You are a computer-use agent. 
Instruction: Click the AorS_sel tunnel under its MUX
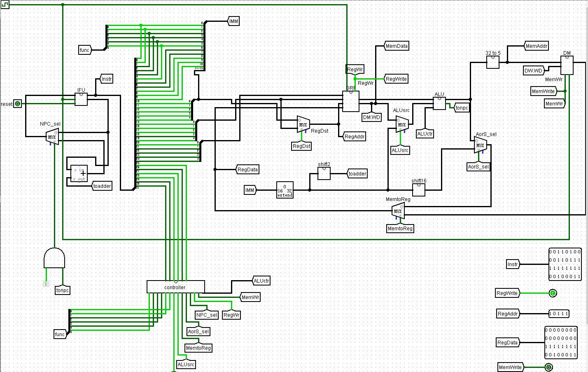coord(478,167)
